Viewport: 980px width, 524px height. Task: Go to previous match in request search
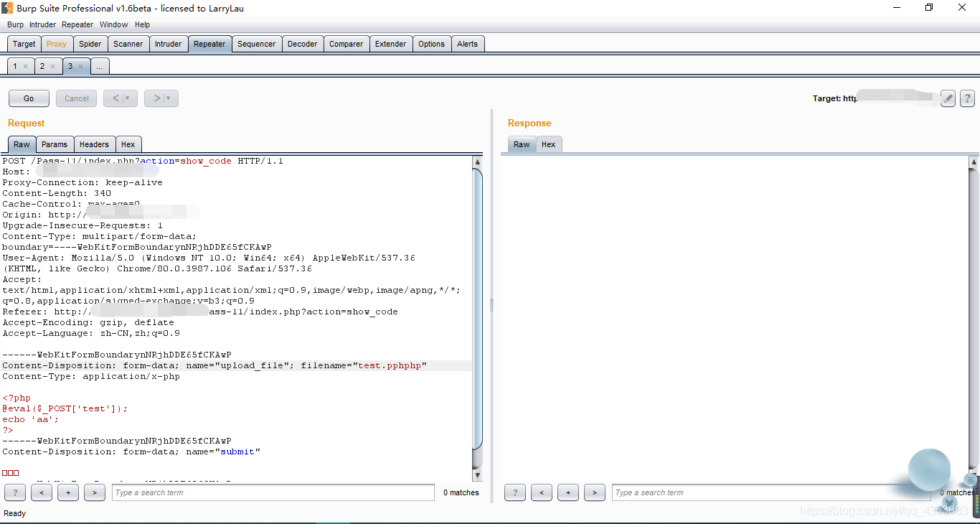point(42,492)
